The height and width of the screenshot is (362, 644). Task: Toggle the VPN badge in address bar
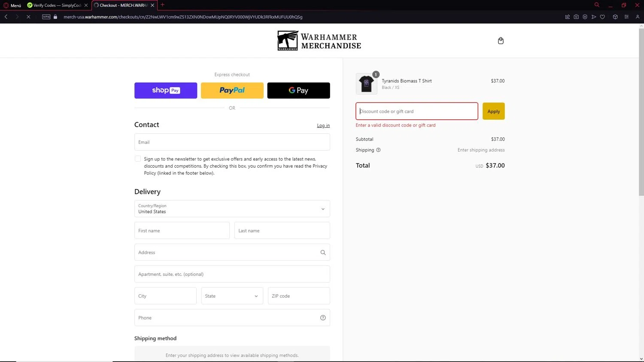[46, 17]
